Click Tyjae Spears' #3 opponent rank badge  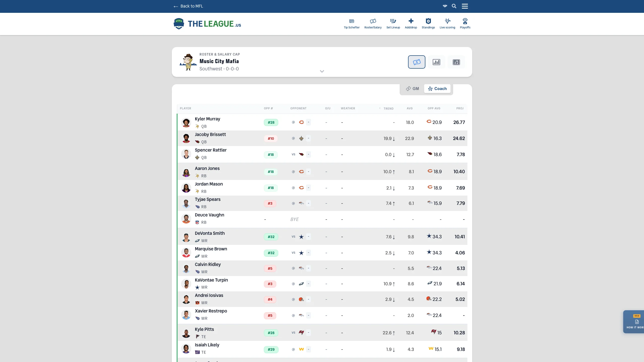(x=270, y=203)
